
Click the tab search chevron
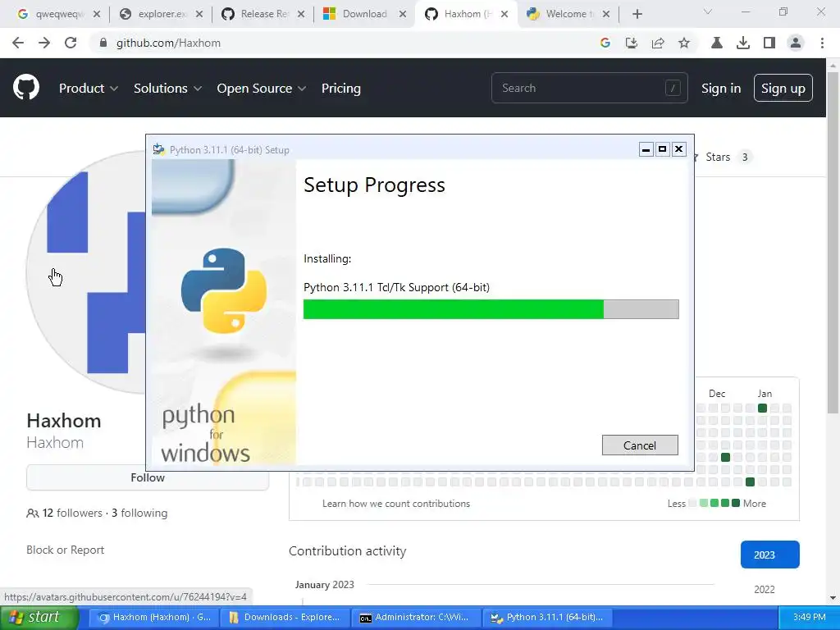point(708,11)
